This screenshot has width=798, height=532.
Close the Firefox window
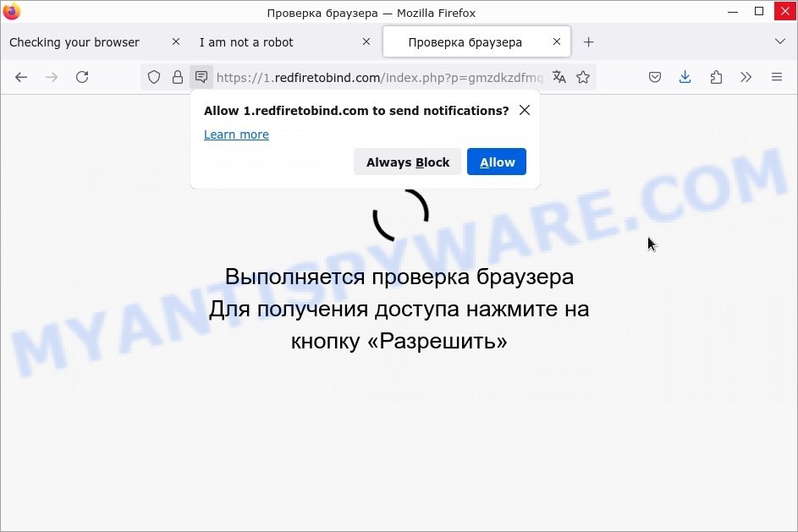tap(785, 11)
